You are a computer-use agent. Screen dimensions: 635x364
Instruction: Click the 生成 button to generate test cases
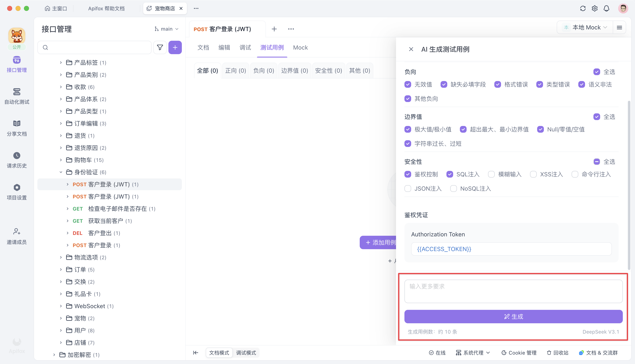[x=513, y=316]
